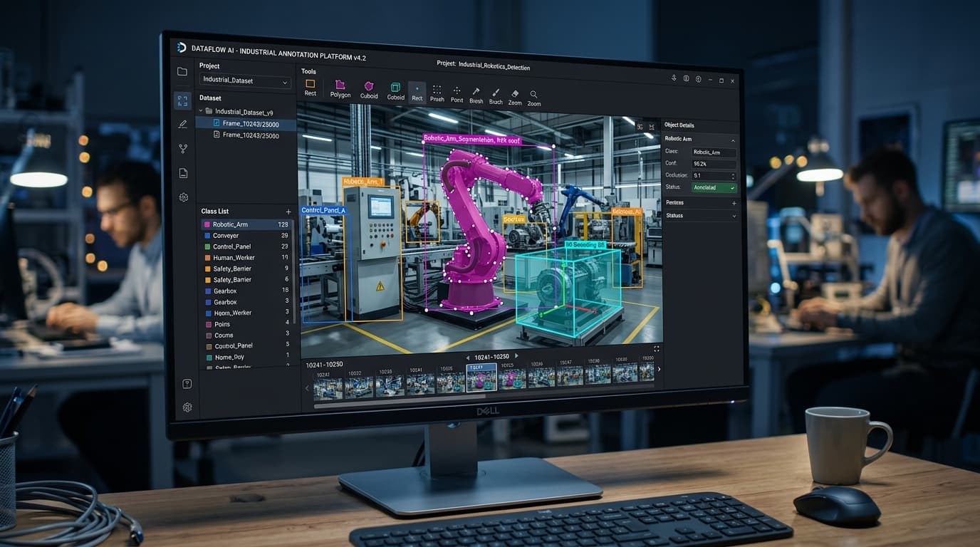This screenshot has width=980, height=547.
Task: Choose the orange rectangle Rect tool
Action: click(x=311, y=88)
